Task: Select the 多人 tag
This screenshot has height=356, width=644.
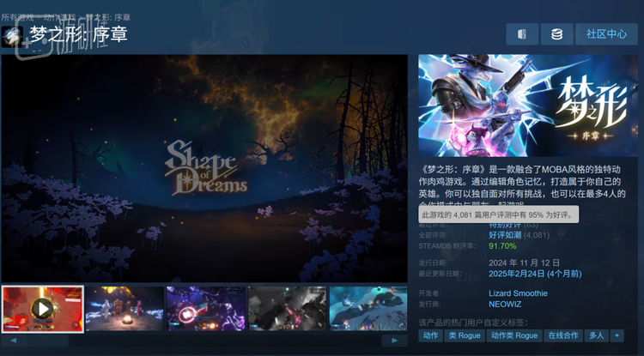Action: 597,335
